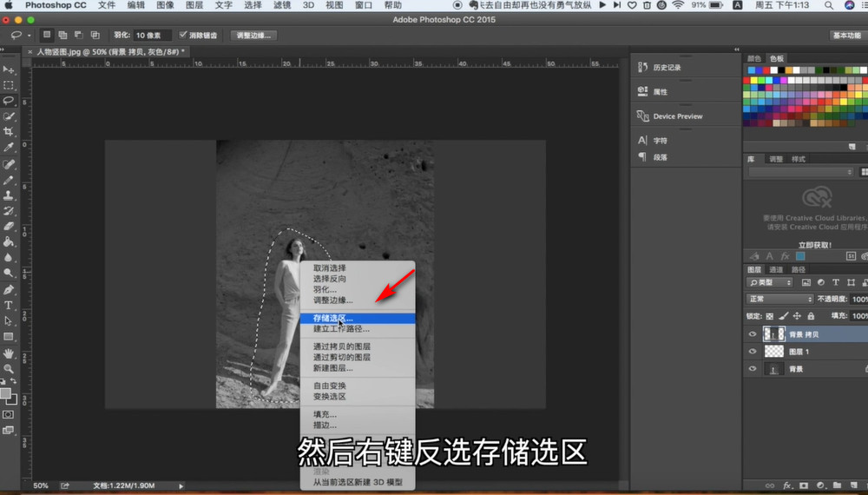Switch to the 路径 tab
This screenshot has width=868, height=495.
[799, 270]
